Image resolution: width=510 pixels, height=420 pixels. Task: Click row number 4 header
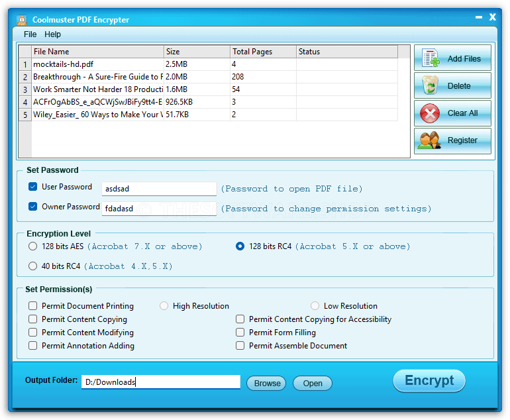tap(25, 102)
